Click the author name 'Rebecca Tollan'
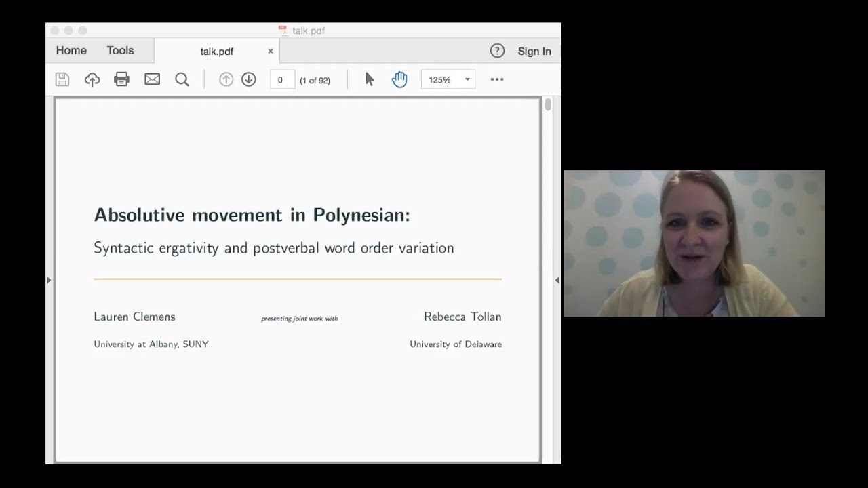 pos(462,317)
